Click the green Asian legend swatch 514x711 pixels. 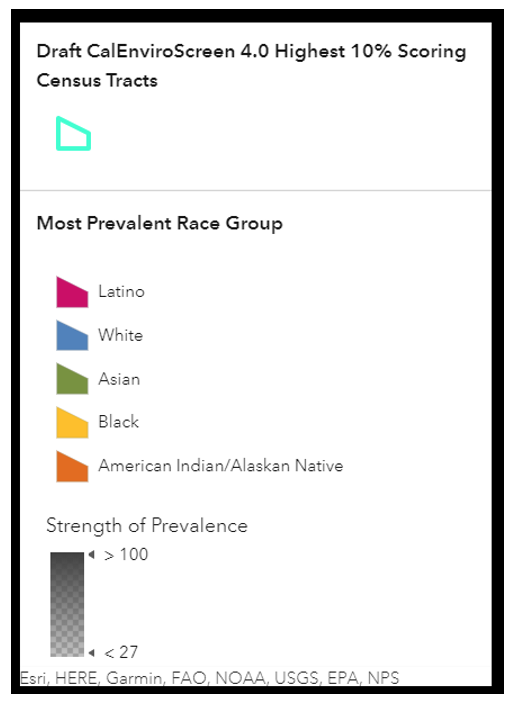72,379
